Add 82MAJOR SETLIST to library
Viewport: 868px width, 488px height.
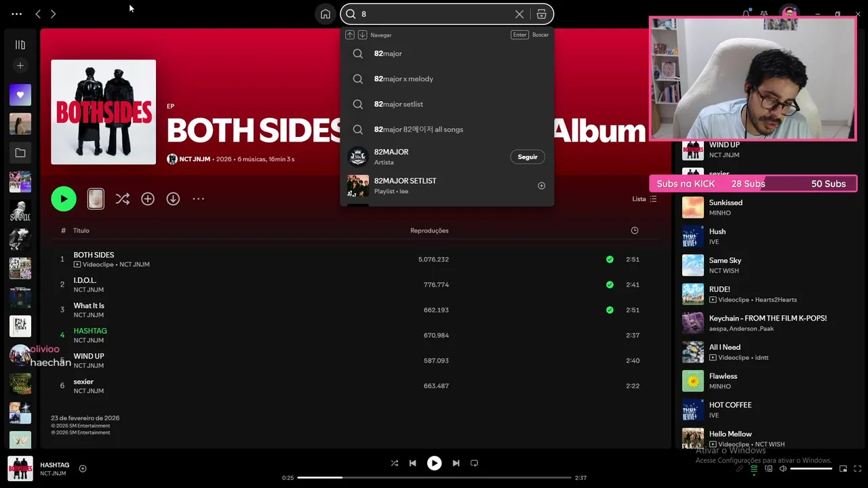pos(541,186)
